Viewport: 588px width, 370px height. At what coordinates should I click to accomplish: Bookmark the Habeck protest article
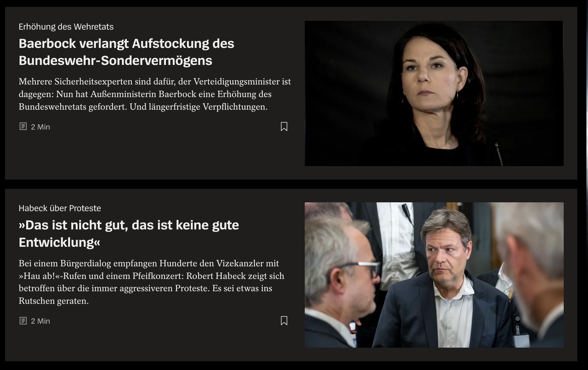pos(284,321)
